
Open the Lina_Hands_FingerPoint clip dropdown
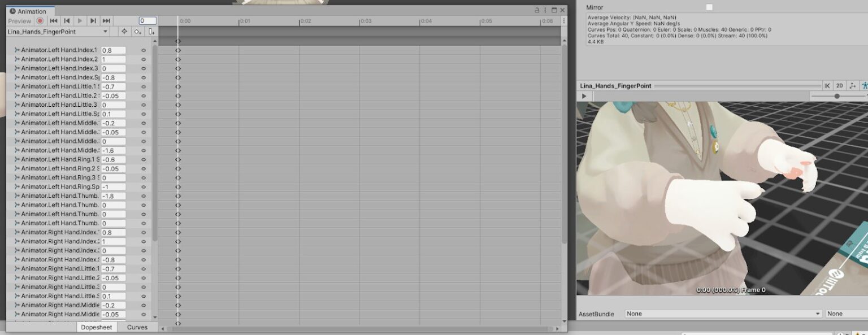tap(58, 32)
